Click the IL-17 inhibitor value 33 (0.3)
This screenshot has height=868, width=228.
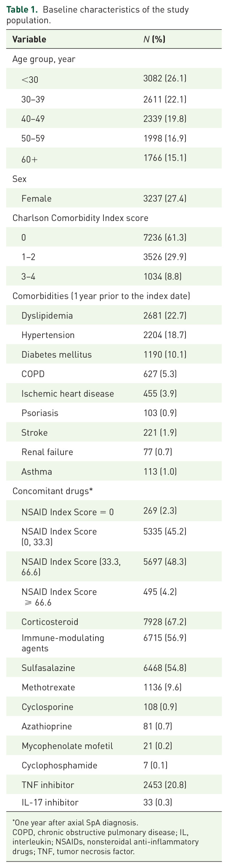(x=158, y=802)
